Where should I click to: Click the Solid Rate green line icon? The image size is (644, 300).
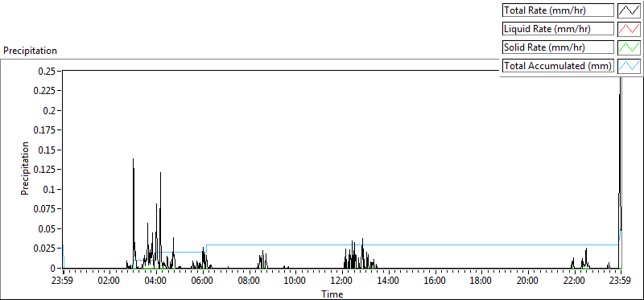(x=629, y=47)
